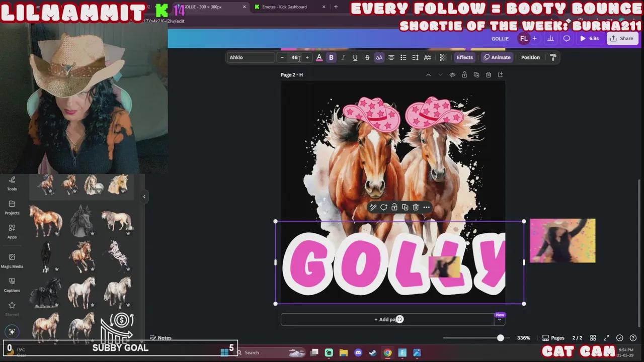
Task: Open the Position menu
Action: click(x=530, y=57)
